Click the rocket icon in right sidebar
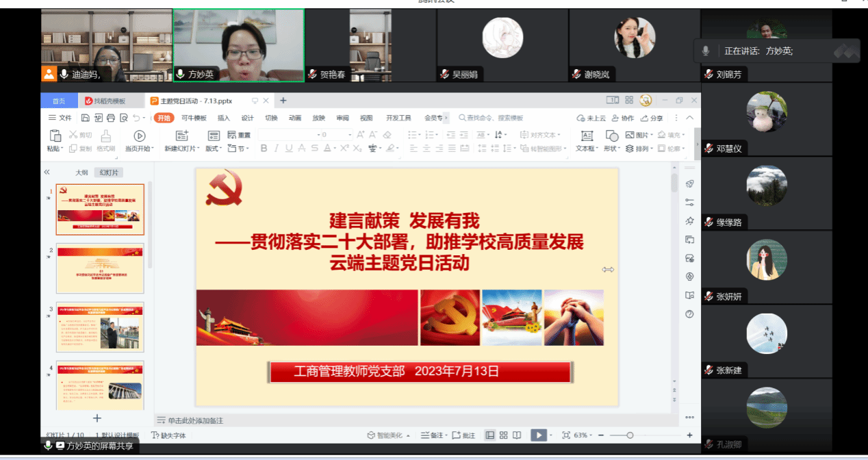This screenshot has height=460, width=868. click(x=689, y=183)
